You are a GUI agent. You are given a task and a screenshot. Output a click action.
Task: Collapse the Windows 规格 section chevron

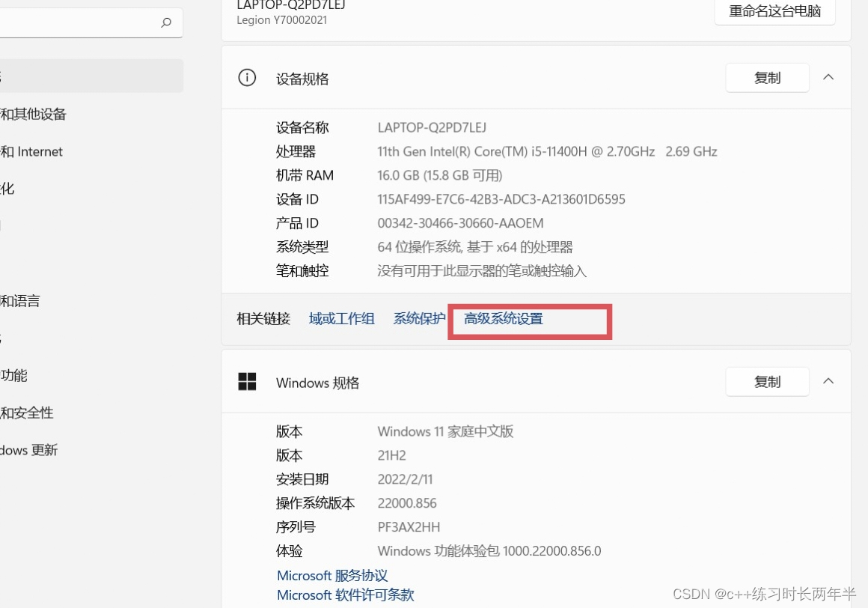click(828, 381)
